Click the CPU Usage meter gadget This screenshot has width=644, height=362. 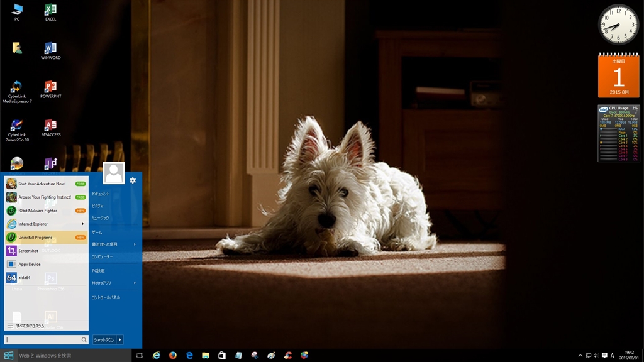619,133
